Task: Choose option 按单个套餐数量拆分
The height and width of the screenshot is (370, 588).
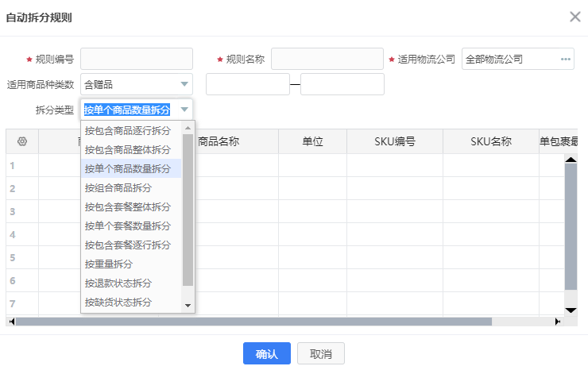Action: point(131,226)
